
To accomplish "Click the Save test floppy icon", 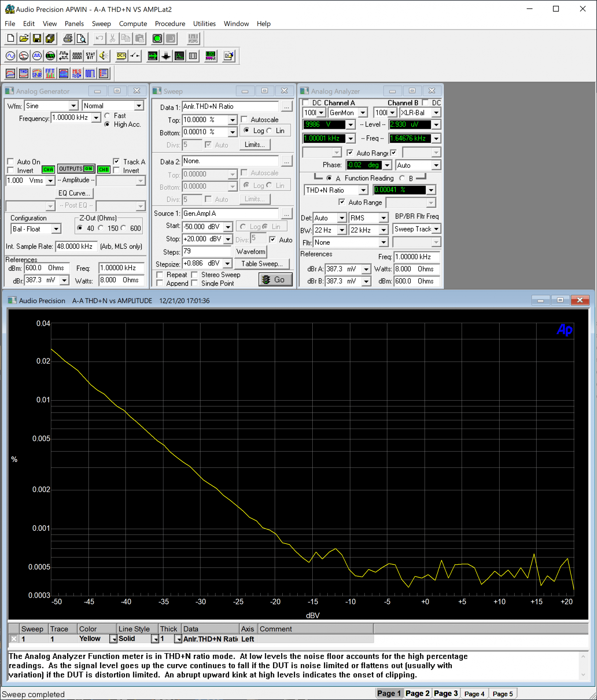I will [x=37, y=39].
